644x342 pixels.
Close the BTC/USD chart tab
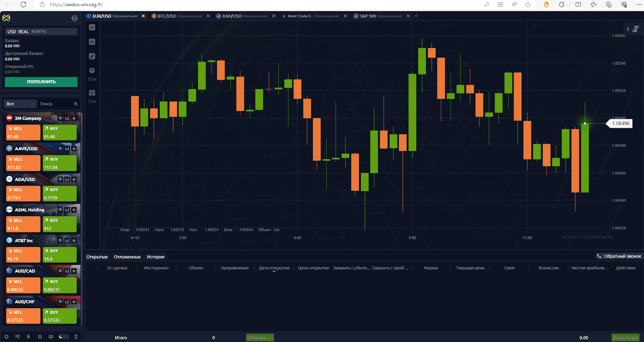tap(208, 16)
